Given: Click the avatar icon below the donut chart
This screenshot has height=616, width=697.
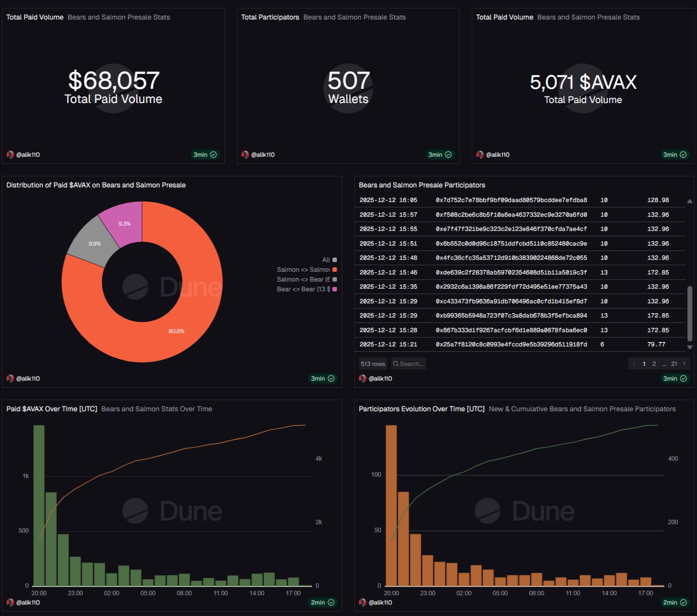Looking at the screenshot, I should pyautogui.click(x=10, y=378).
